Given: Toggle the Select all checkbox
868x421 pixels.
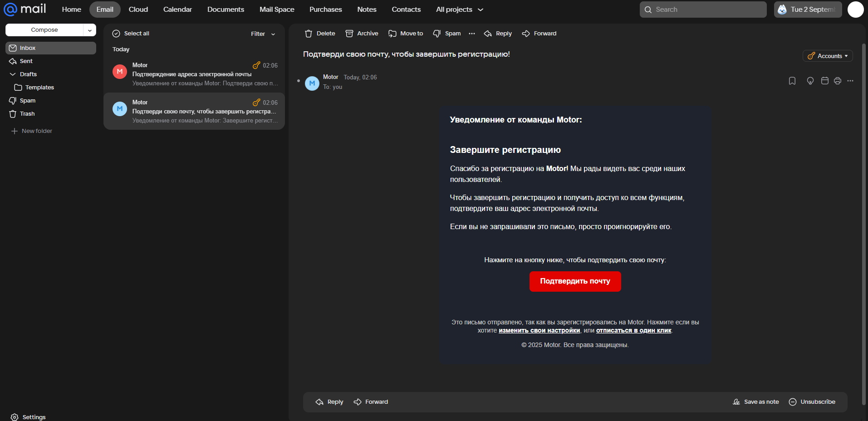Looking at the screenshot, I should [116, 34].
